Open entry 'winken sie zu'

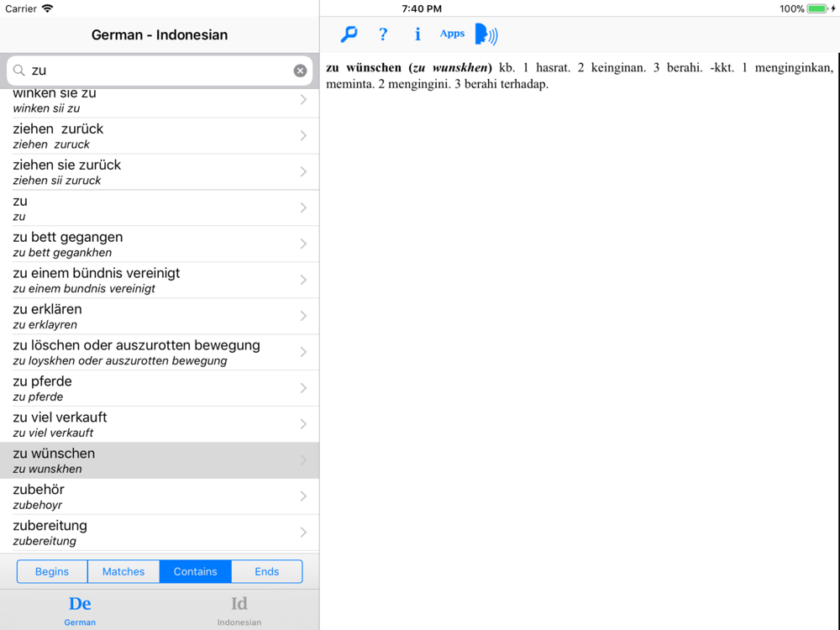click(x=160, y=102)
